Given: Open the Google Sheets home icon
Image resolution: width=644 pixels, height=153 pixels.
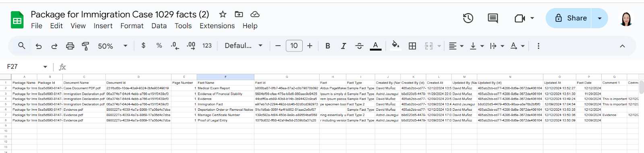Looking at the screenshot, I should 17,20.
